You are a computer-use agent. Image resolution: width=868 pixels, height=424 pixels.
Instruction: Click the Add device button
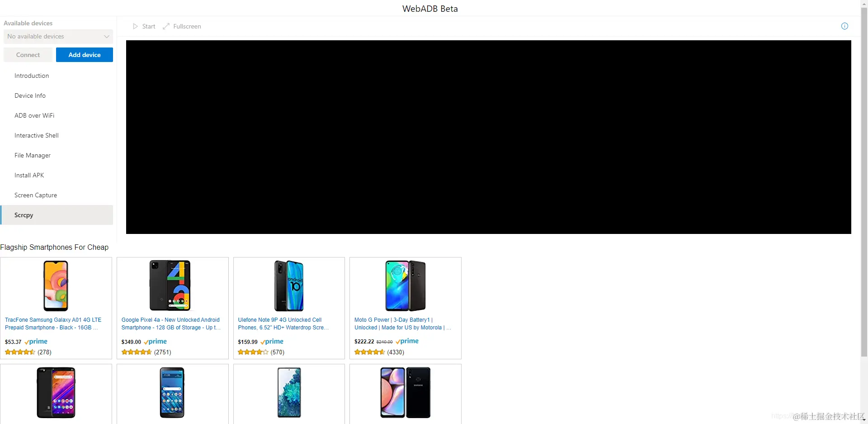pos(85,55)
